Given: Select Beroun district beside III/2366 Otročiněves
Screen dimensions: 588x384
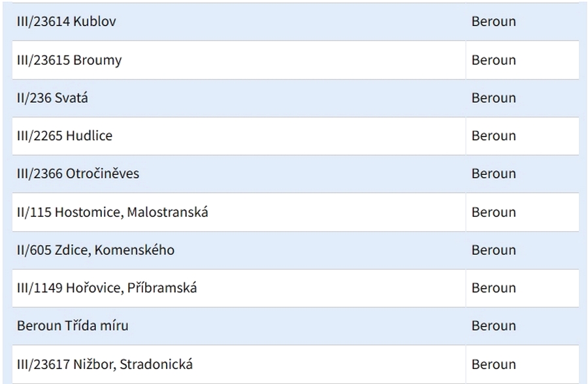Looking at the screenshot, I should [x=494, y=174].
